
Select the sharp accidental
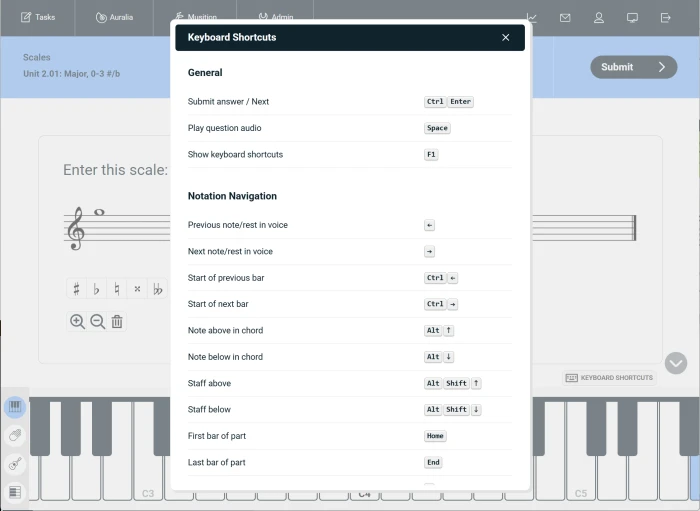pos(76,289)
